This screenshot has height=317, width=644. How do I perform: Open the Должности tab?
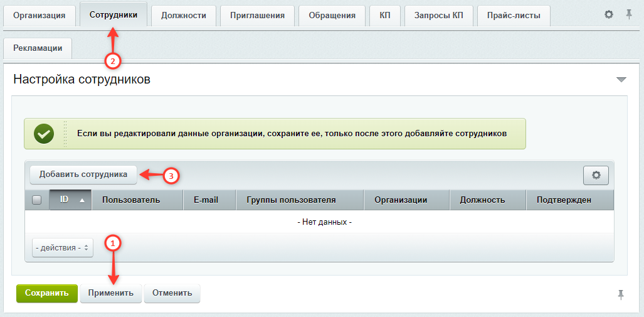coord(184,16)
